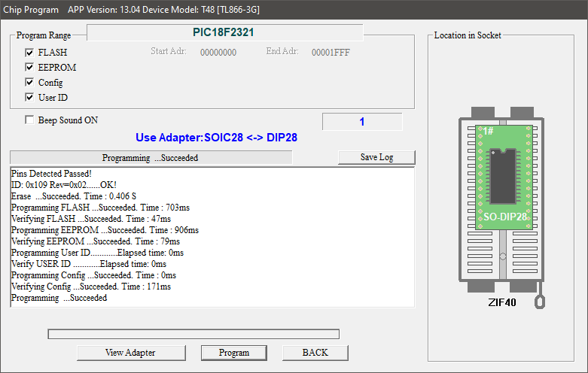The height and width of the screenshot is (373, 588).
Task: Disable the Config program range option
Action: [29, 83]
